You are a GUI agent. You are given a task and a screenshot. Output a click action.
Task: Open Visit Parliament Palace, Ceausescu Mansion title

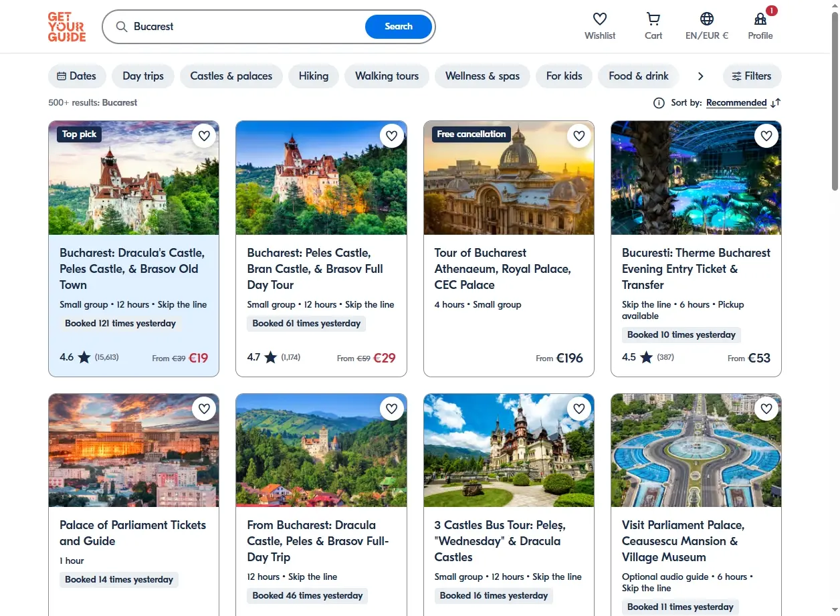click(683, 541)
